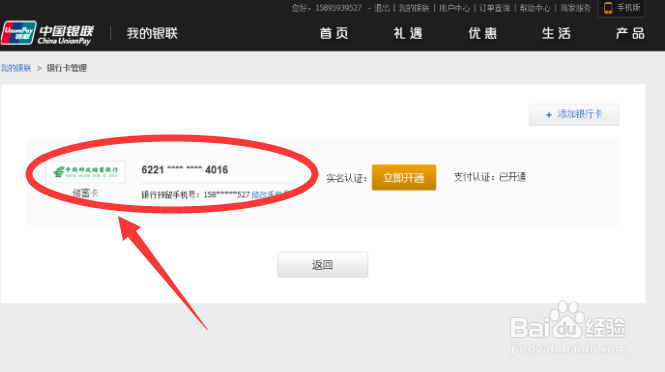Image resolution: width=665 pixels, height=372 pixels.
Task: Click 银行卡管理 breadcrumb text
Action: pyautogui.click(x=67, y=68)
